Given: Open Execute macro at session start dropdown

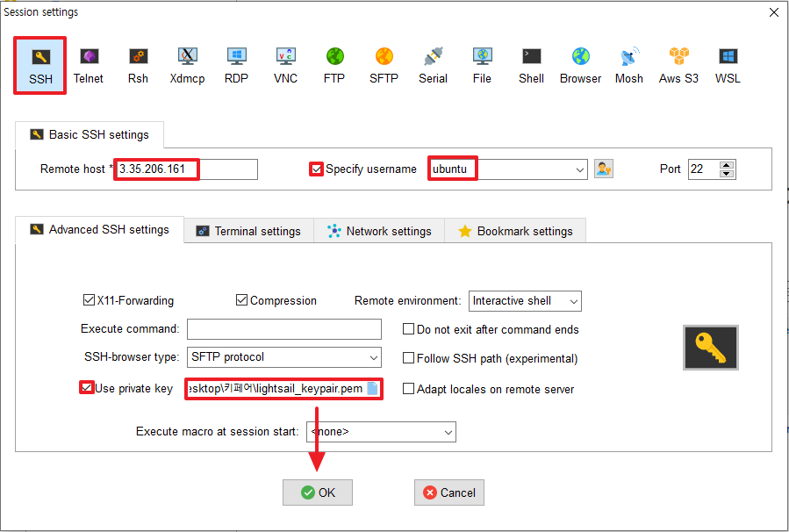Looking at the screenshot, I should coord(448,432).
